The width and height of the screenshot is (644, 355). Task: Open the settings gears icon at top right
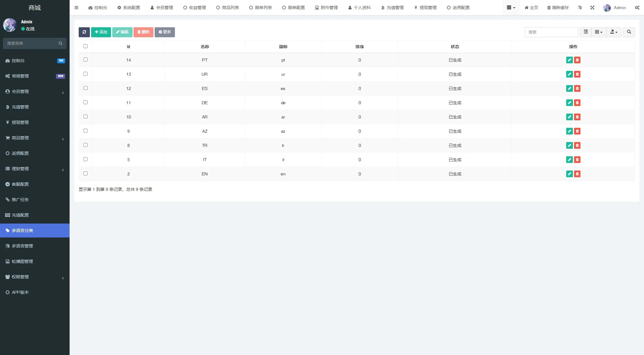637,8
